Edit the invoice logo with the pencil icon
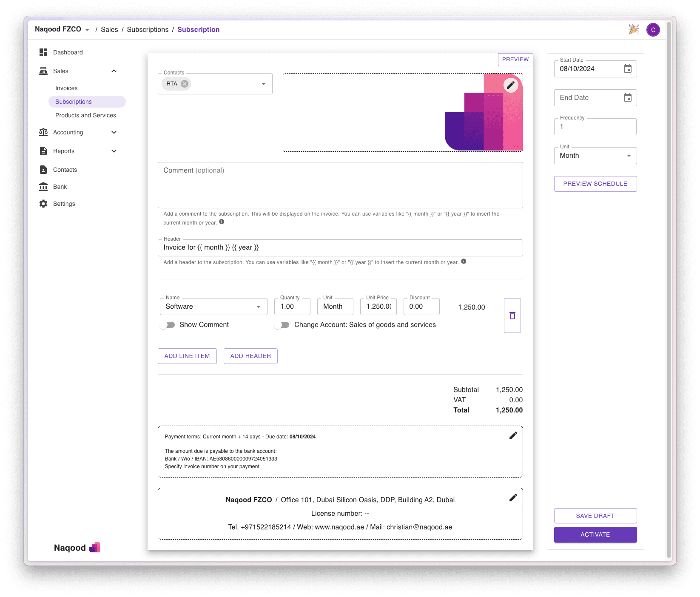This screenshot has width=700, height=597. point(510,85)
